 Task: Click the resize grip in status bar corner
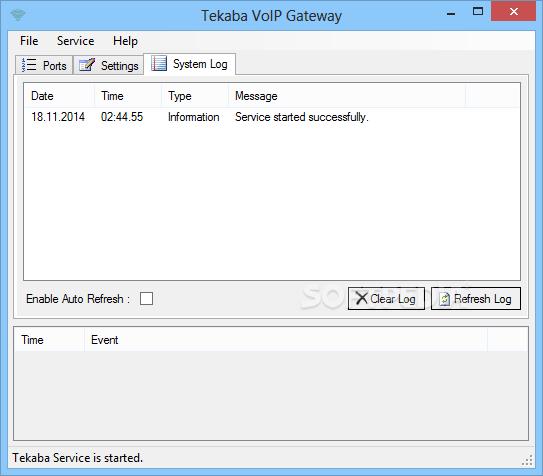click(527, 460)
